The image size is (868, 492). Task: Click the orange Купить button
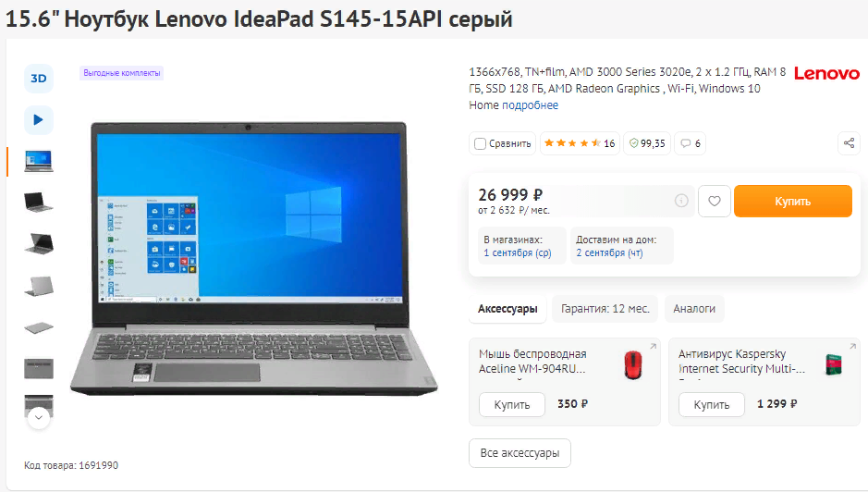pos(793,201)
